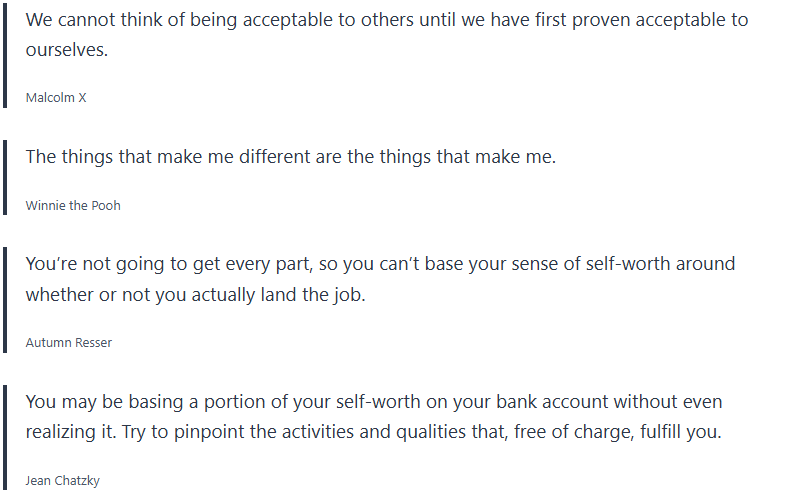Viewport: 806px width, 495px height.
Task: Click the line starting "You may be basing"
Action: pos(373,402)
